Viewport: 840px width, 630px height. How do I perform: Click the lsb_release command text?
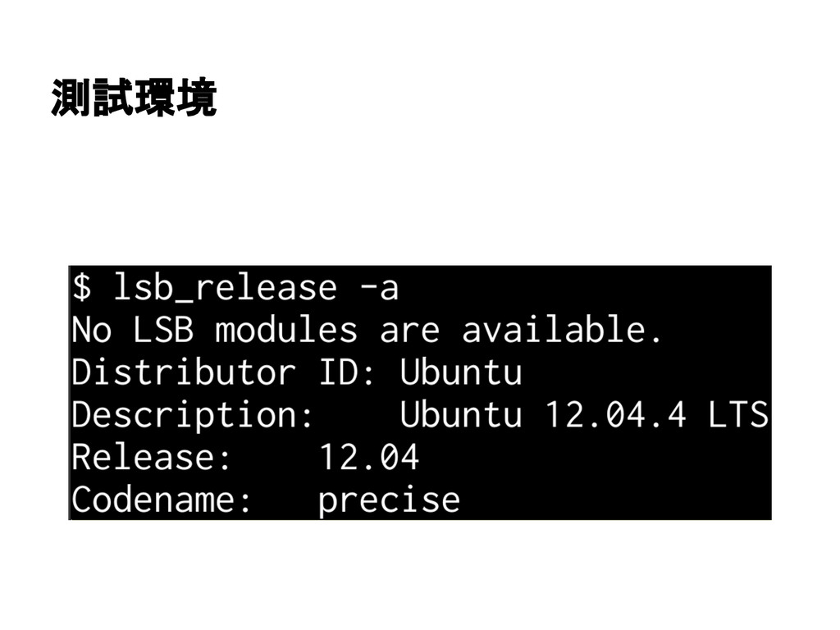click(x=226, y=288)
